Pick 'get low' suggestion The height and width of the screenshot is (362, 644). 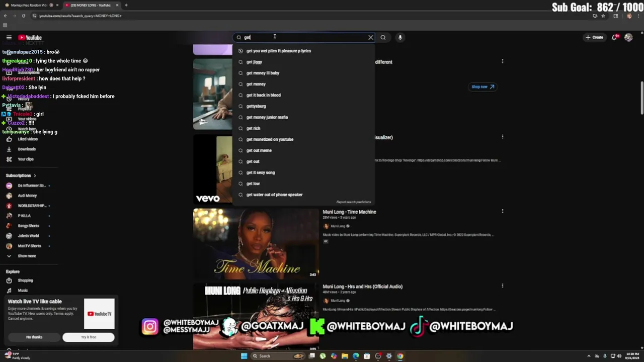[x=303, y=184]
